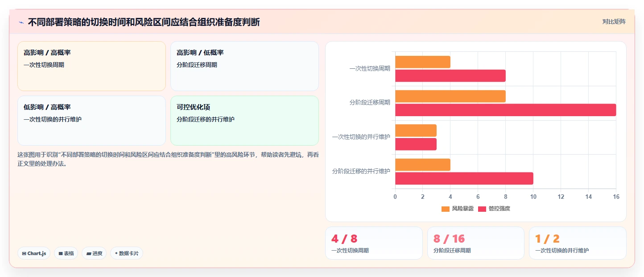This screenshot has height=277, width=644.
Task: Toggle the 风险暴露 legend item
Action: [458, 209]
